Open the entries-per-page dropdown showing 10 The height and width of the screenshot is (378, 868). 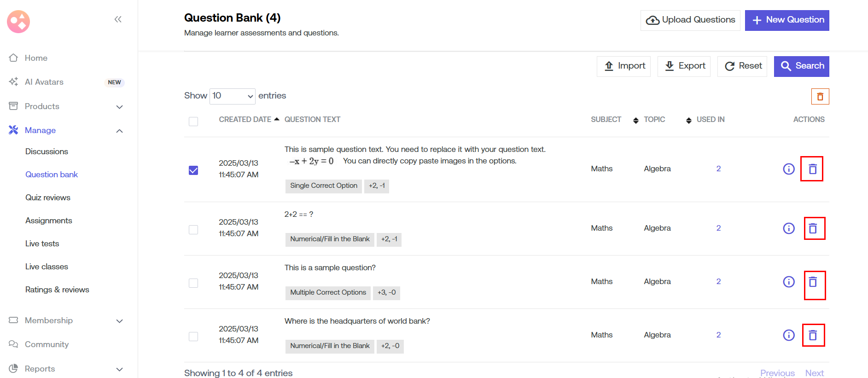232,96
